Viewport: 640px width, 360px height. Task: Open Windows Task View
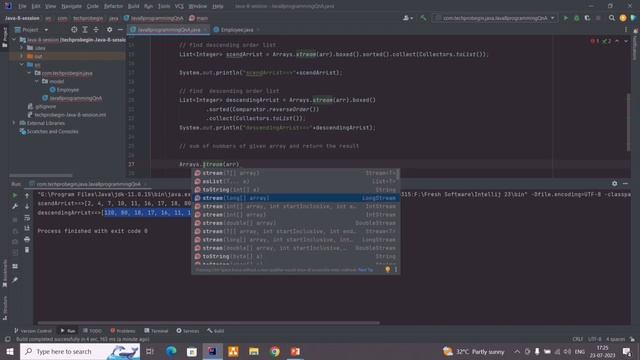pos(150,351)
